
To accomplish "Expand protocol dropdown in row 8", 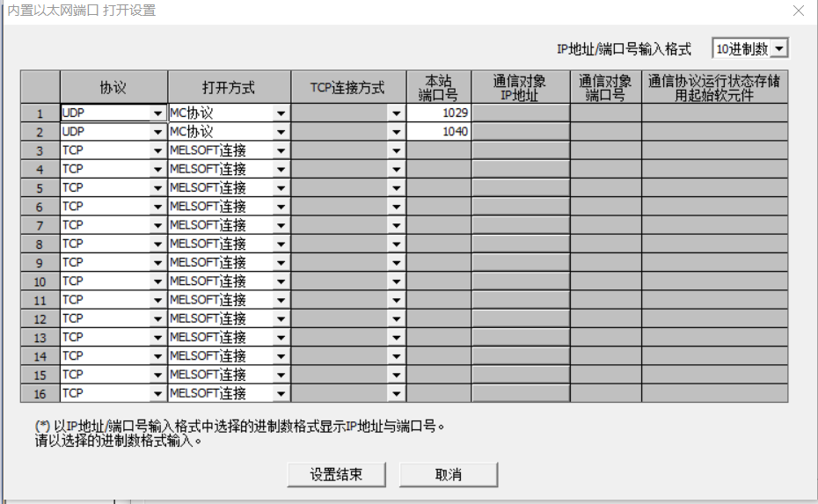I will [x=158, y=244].
